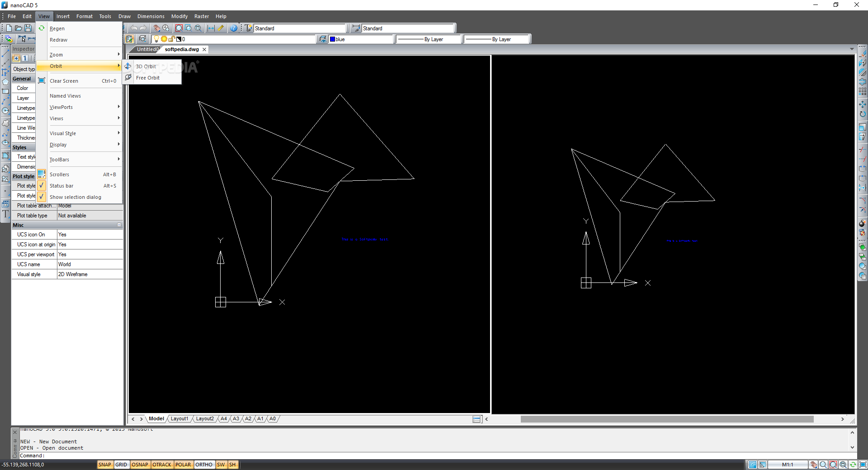
Task: Click the dimension style icon beside the second Standard box
Action: click(x=356, y=28)
